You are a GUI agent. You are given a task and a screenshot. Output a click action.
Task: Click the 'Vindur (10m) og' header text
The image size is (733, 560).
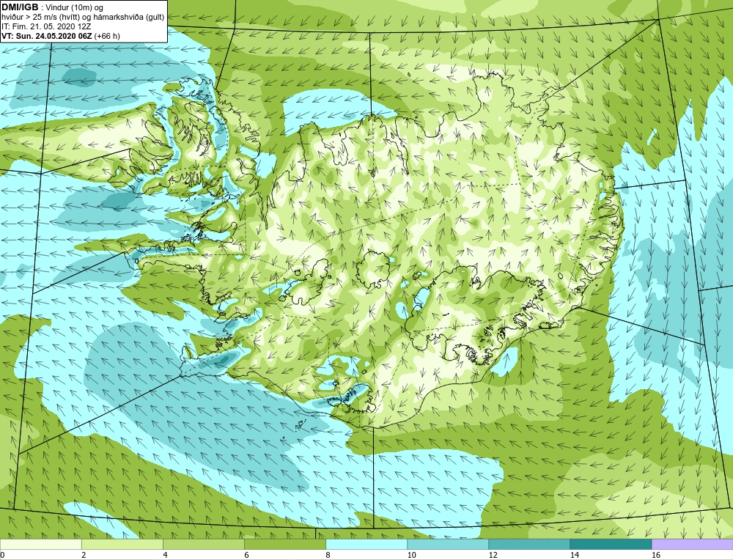[x=74, y=7]
